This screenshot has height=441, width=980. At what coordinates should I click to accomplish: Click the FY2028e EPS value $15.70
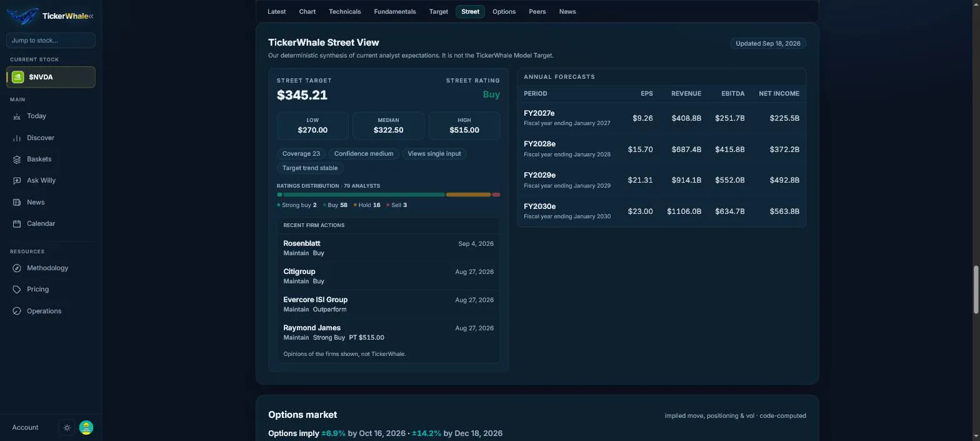coord(640,150)
